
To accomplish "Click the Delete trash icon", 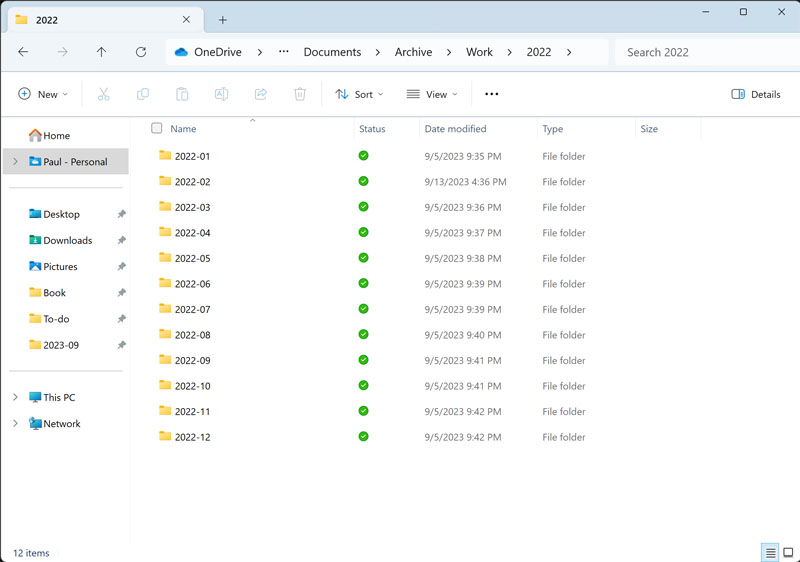I will tap(300, 94).
